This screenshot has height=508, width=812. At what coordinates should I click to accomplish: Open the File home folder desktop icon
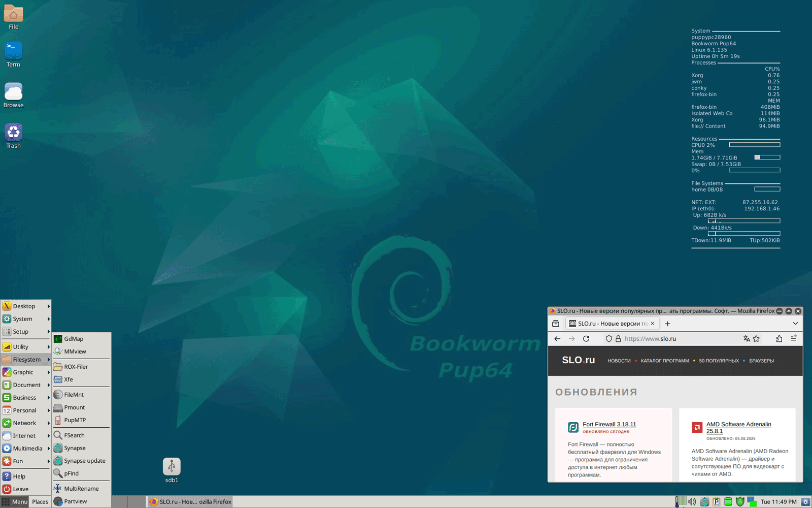coord(14,17)
